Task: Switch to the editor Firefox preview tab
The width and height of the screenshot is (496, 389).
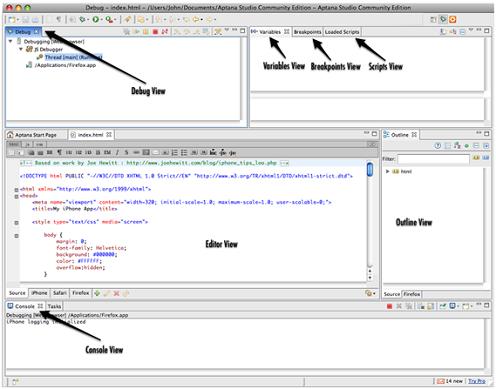Action: (x=81, y=293)
